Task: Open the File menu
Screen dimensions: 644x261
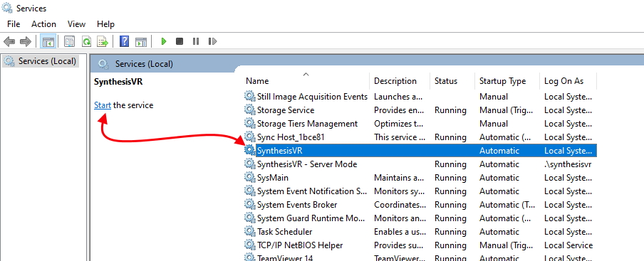Action: tap(14, 24)
